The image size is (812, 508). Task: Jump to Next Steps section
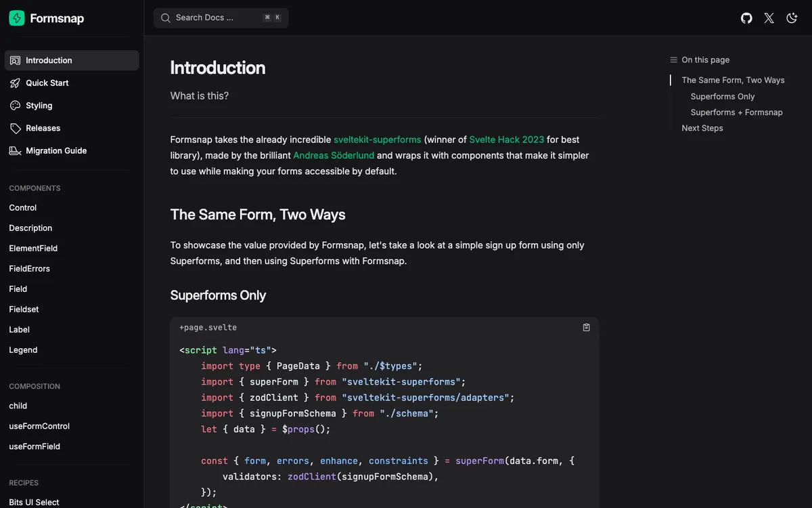pyautogui.click(x=702, y=128)
